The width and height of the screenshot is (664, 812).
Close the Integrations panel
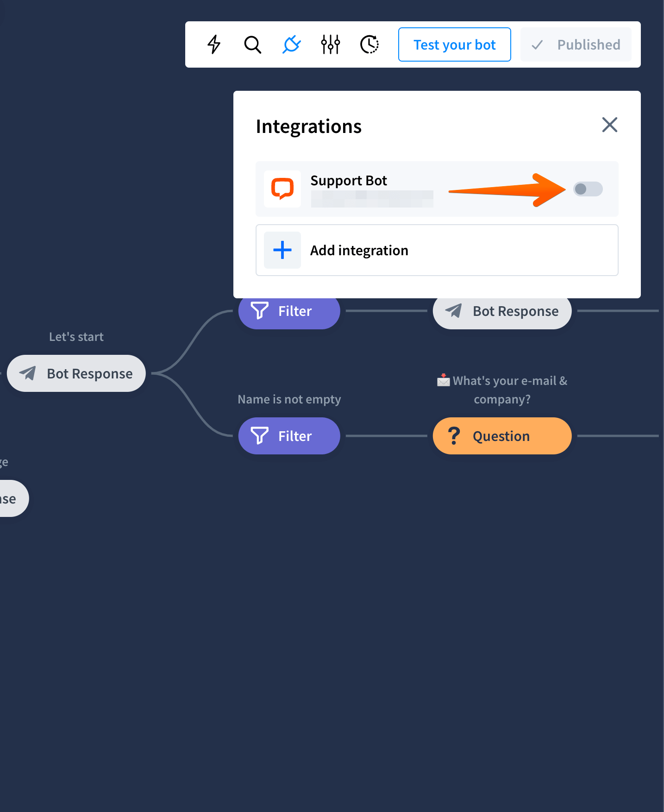[x=610, y=125]
